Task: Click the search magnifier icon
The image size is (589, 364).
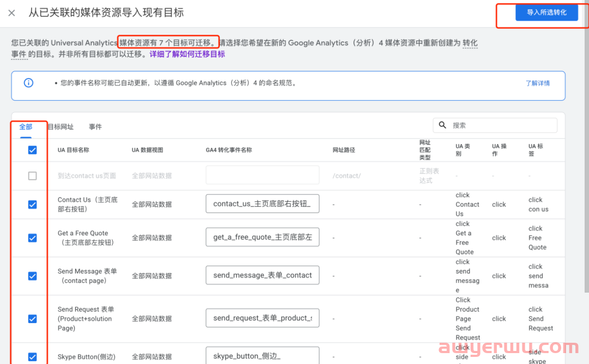Action: (x=443, y=125)
